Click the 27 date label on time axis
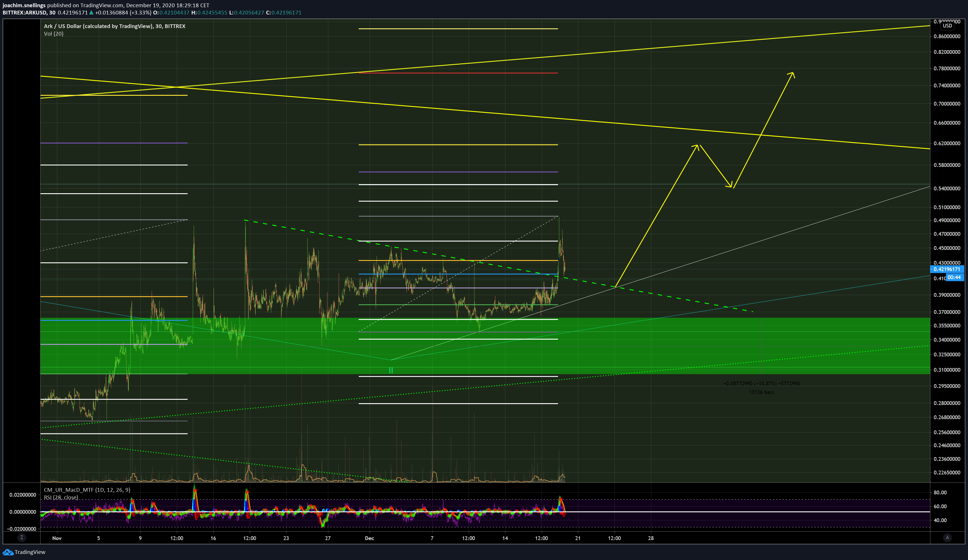This screenshot has width=968, height=560. [328, 538]
